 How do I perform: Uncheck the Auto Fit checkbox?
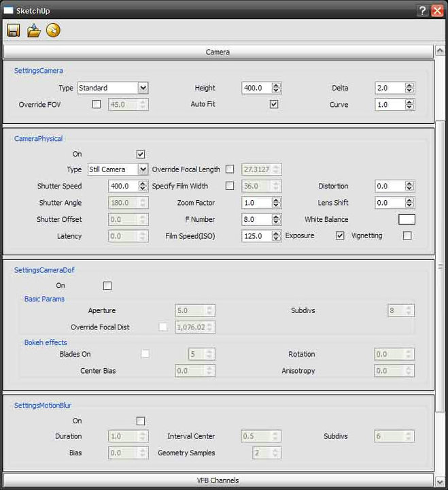274,104
